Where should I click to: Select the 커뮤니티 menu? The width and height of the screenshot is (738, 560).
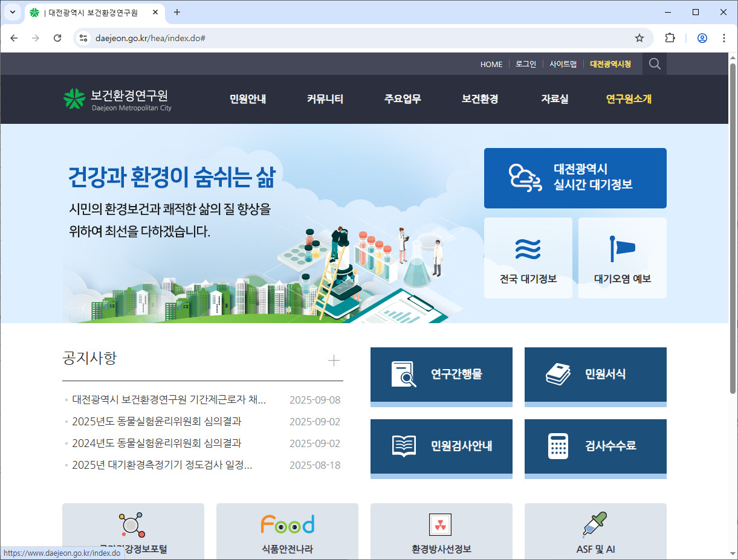325,100
